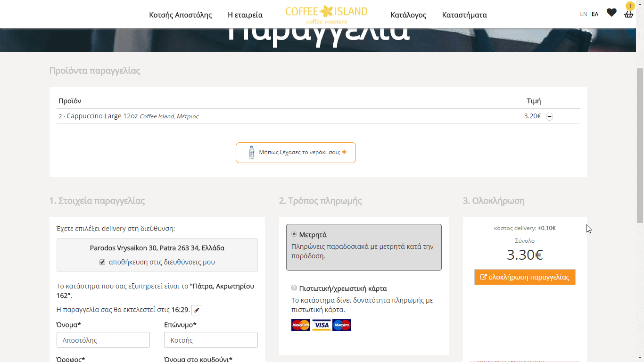This screenshot has width=644, height=362.
Task: Open the Κατάλογος menu item
Action: pyautogui.click(x=408, y=15)
